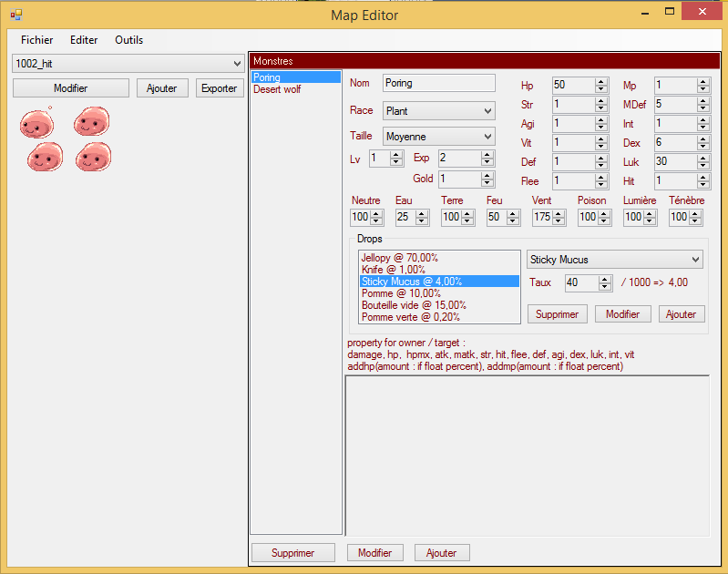The image size is (728, 574).
Task: Click the bottom Supprimer monster button
Action: [293, 553]
